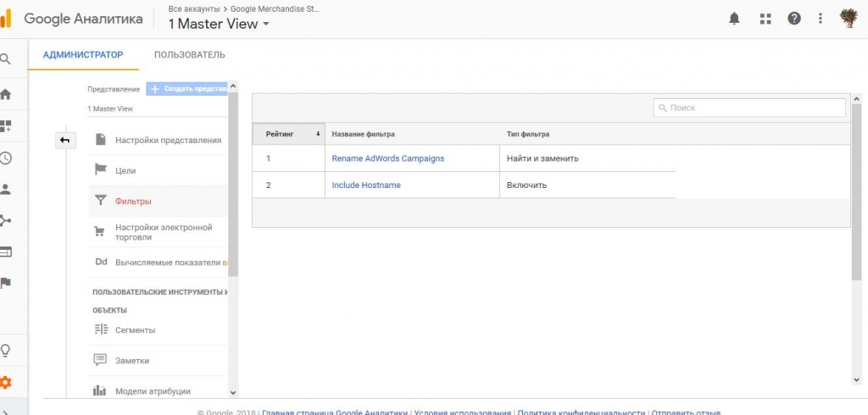The width and height of the screenshot is (868, 415).
Task: Click the view column scrollbar thumb
Action: 233,184
